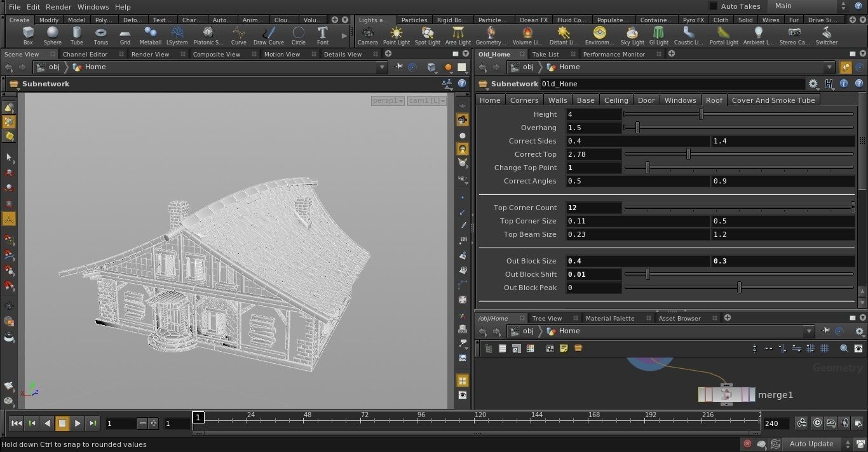Jump to the first frame
The image size is (868, 452).
pos(17,423)
